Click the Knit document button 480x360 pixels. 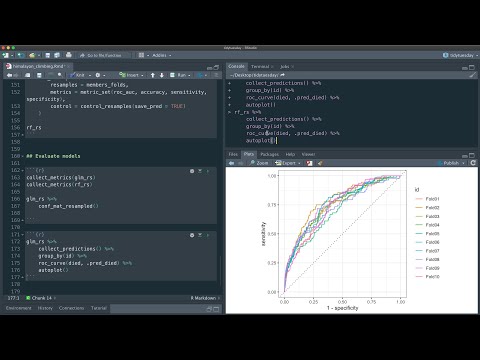click(77, 75)
